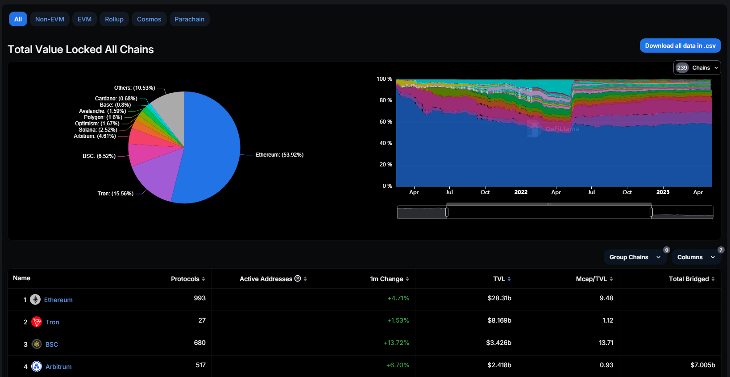The width and height of the screenshot is (730, 377).
Task: Click the Active Addresses help question icon
Action: point(297,279)
